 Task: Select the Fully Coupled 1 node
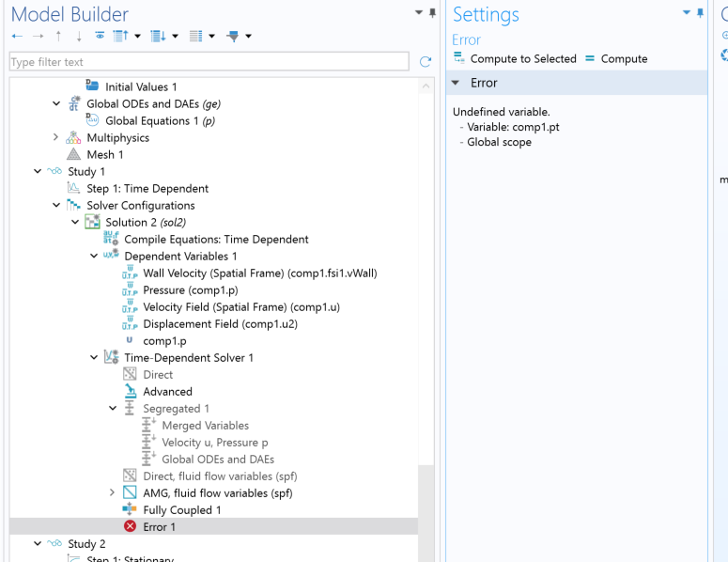[x=181, y=510]
